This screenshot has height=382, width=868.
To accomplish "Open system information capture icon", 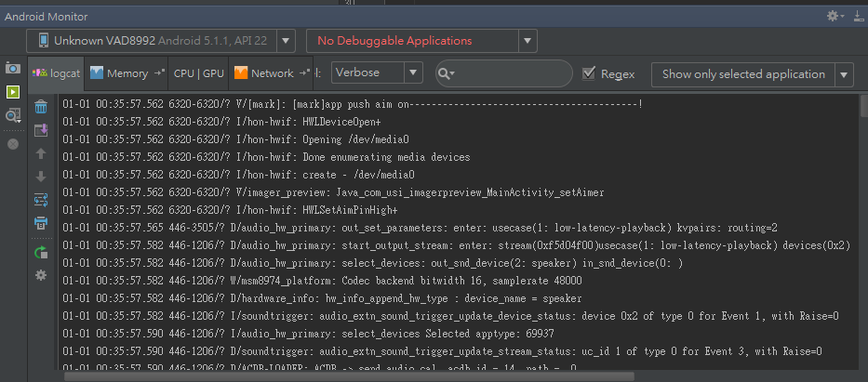I will [13, 115].
